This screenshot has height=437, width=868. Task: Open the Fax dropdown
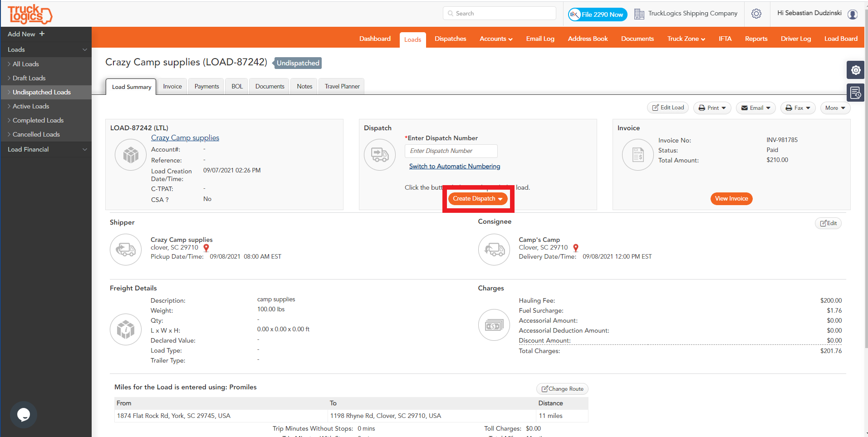(x=798, y=108)
